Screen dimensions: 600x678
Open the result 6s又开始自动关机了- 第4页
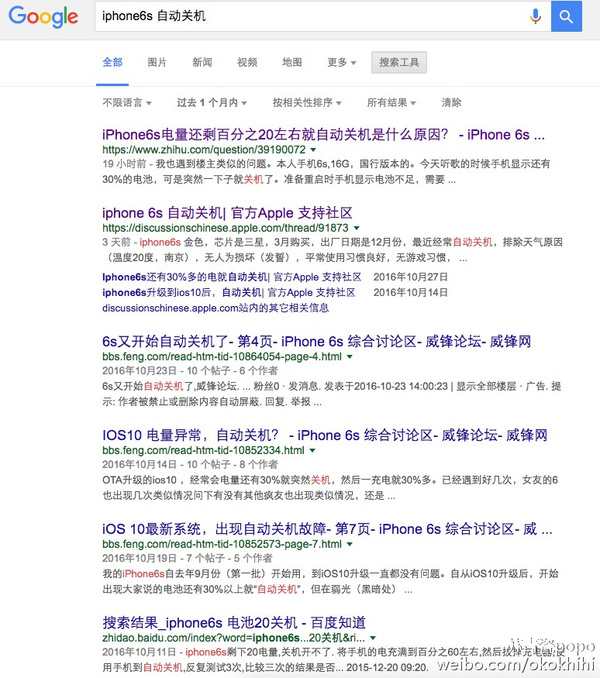316,341
